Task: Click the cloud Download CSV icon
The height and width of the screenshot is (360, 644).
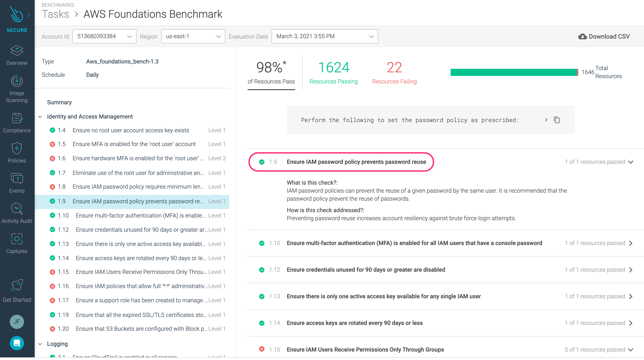Action: coord(582,37)
